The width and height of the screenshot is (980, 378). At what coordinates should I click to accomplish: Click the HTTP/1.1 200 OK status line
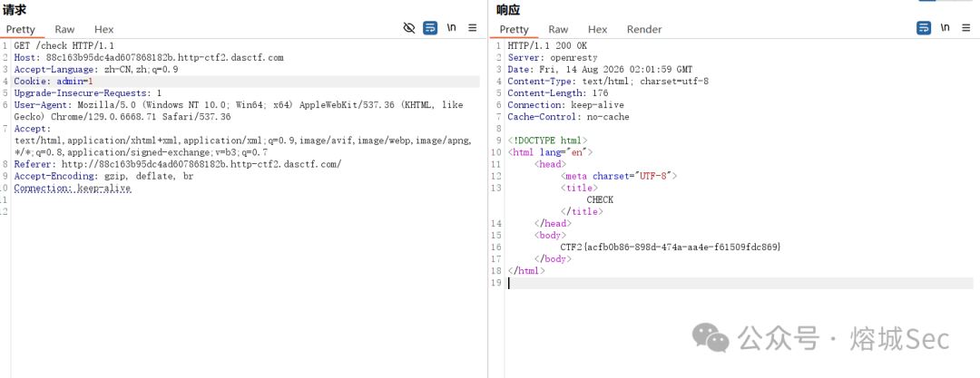[547, 45]
